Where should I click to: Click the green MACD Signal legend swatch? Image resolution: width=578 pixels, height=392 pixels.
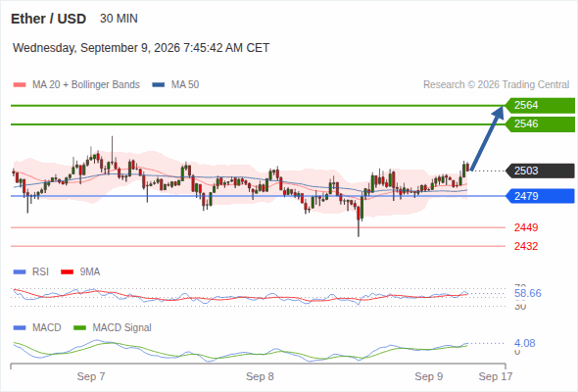[79, 328]
